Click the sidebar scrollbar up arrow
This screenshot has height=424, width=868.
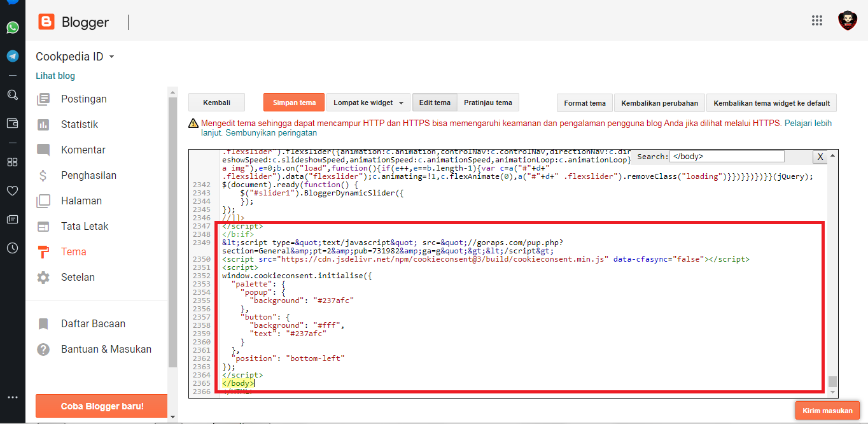172,92
